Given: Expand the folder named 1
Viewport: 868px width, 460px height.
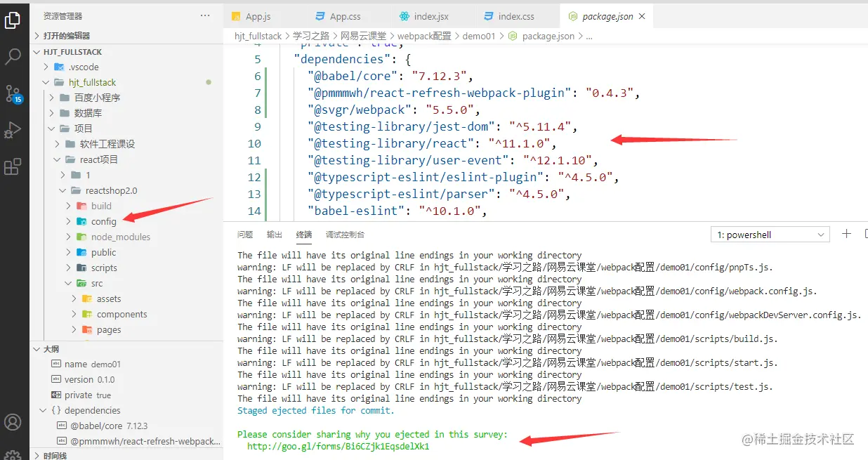Looking at the screenshot, I should point(127,175).
